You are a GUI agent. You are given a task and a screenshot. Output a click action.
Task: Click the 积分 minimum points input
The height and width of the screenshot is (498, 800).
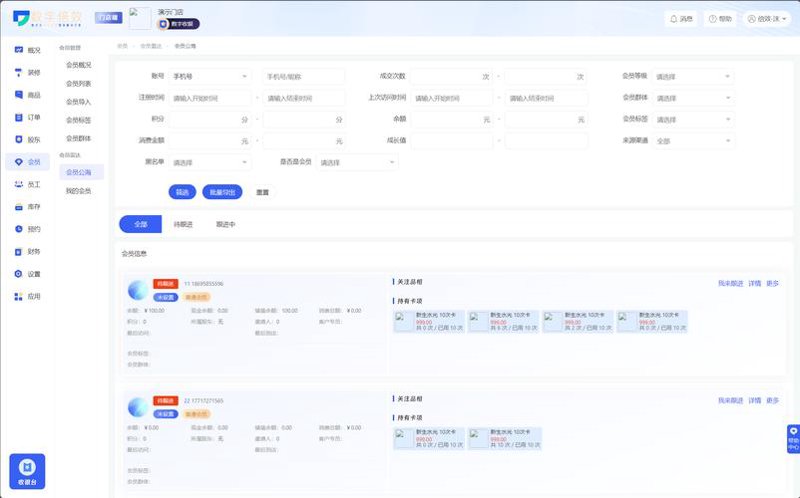[210, 119]
